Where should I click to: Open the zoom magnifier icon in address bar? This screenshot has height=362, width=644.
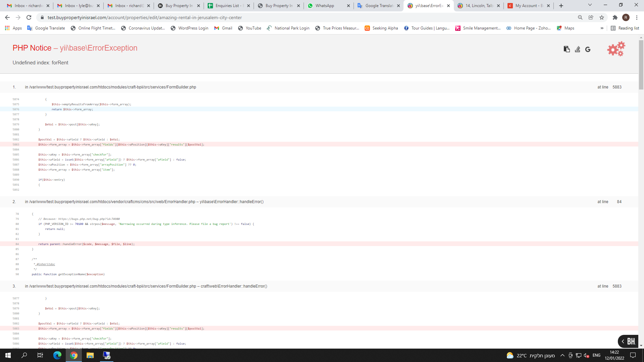580,17
